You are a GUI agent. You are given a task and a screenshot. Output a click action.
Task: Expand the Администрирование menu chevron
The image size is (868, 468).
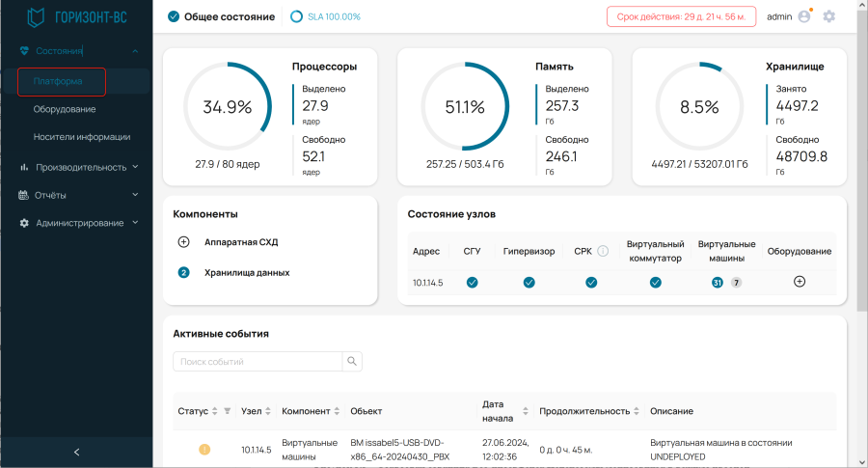[x=135, y=222]
